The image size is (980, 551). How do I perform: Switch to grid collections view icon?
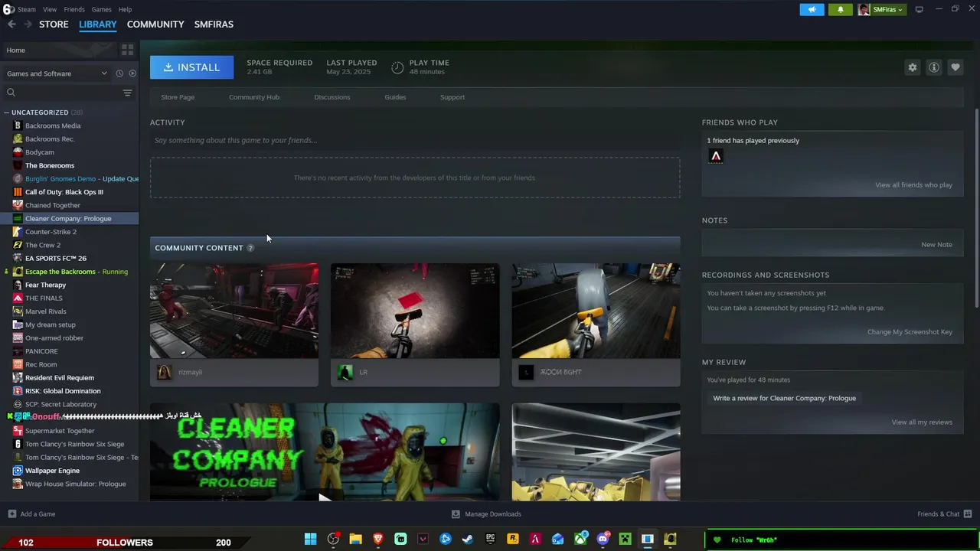click(127, 50)
